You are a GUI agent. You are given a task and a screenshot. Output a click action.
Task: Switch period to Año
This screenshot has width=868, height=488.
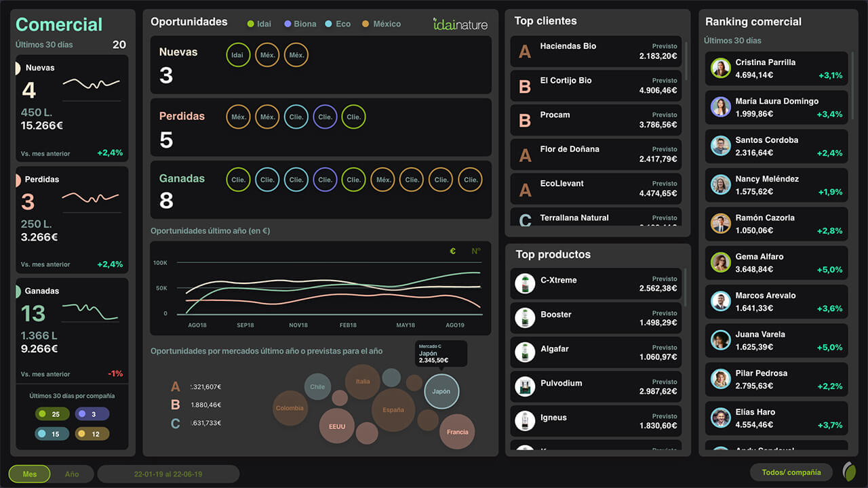72,474
